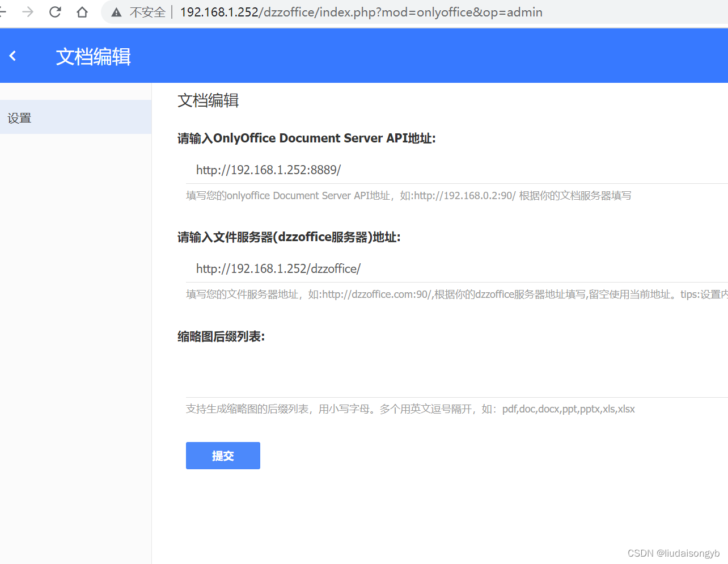
Task: Select the http://192.168.1.252:8889/ value text
Action: click(x=268, y=170)
